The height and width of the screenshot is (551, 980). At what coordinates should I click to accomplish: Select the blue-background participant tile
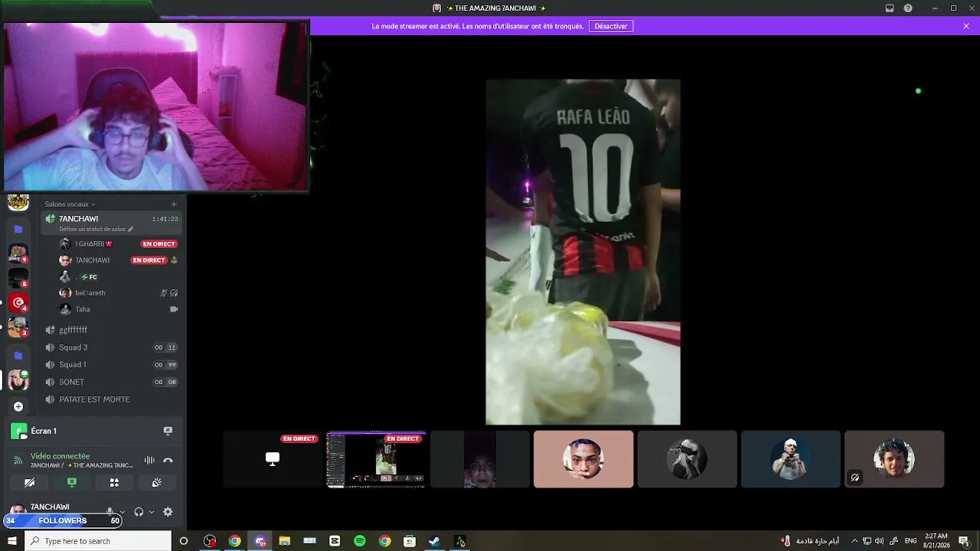coord(790,459)
